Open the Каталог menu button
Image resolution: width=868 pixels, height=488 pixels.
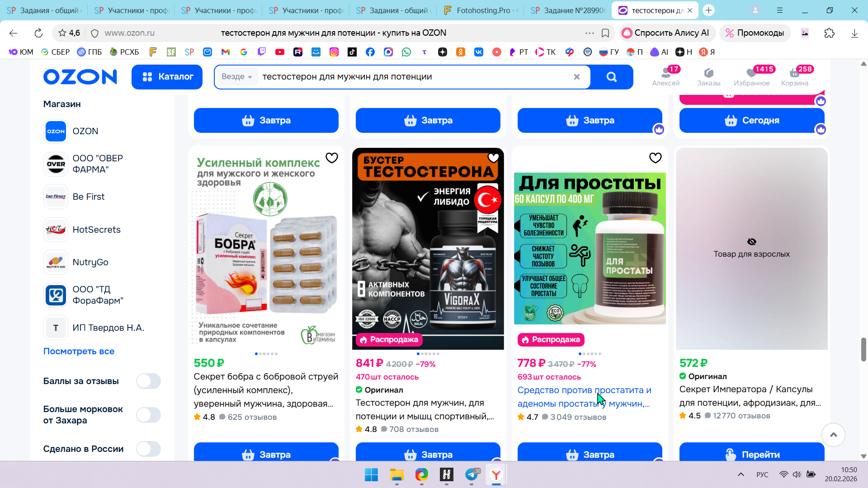point(167,77)
